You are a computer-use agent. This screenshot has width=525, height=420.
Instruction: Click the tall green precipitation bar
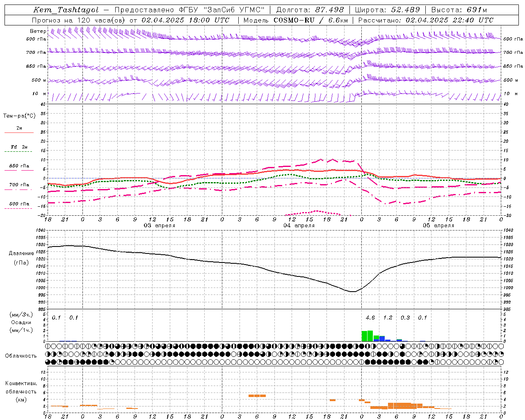[x=370, y=336]
